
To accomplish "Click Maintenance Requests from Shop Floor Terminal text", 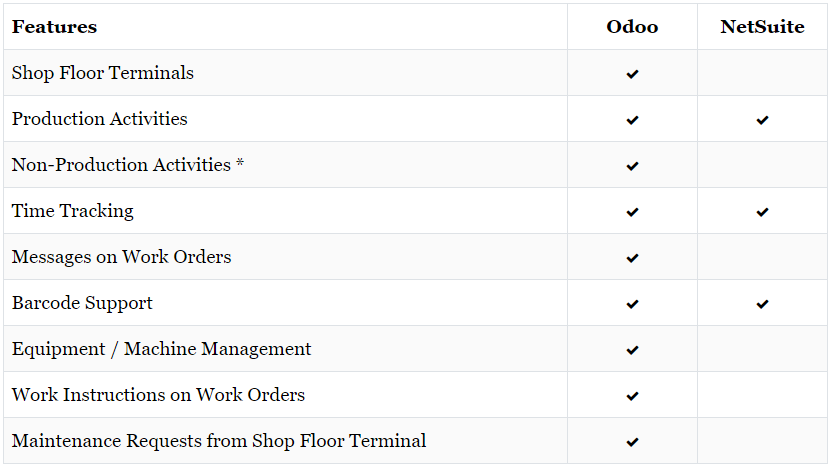I will point(219,441).
